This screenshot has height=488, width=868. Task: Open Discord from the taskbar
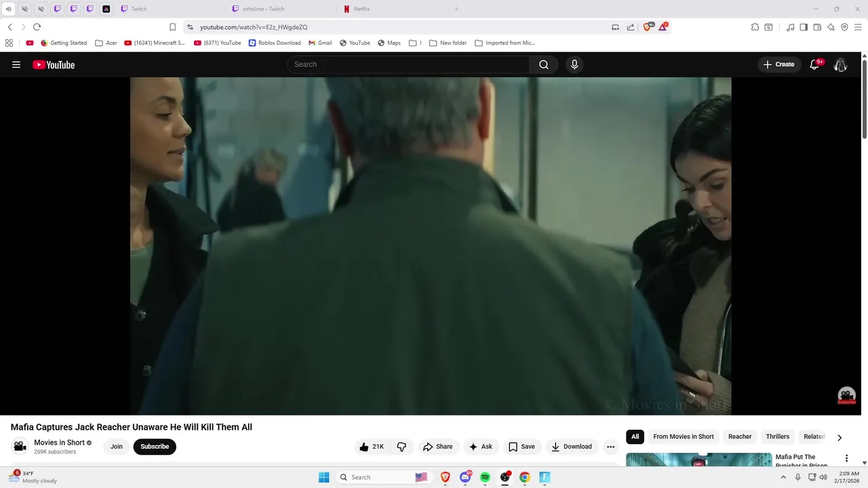click(465, 477)
